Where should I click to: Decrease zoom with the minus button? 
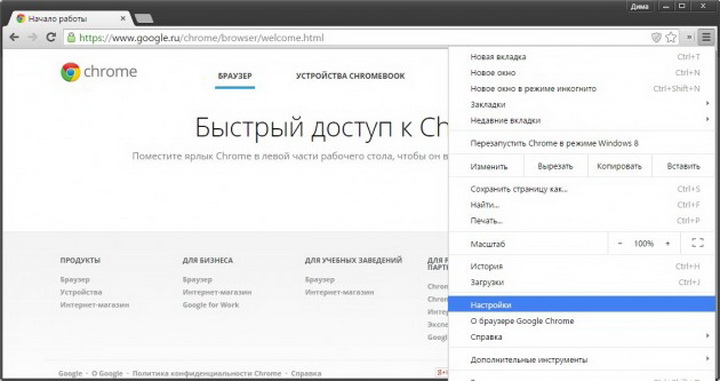pyautogui.click(x=620, y=244)
